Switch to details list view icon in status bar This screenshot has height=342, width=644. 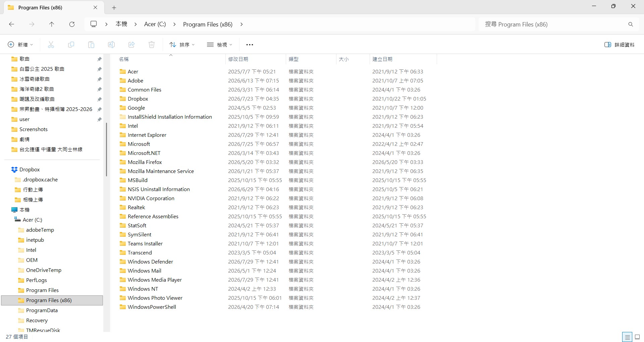tap(627, 337)
